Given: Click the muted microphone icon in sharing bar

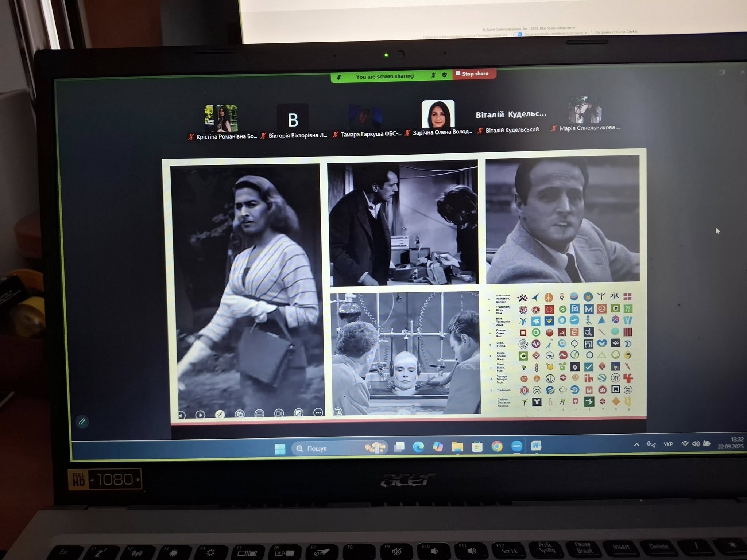Looking at the screenshot, I should [433, 75].
